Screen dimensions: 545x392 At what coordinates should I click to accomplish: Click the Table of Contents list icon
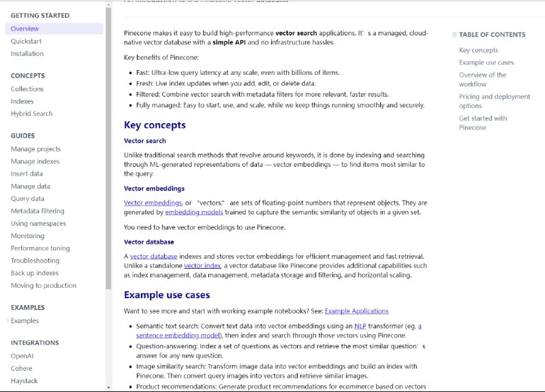tap(454, 35)
